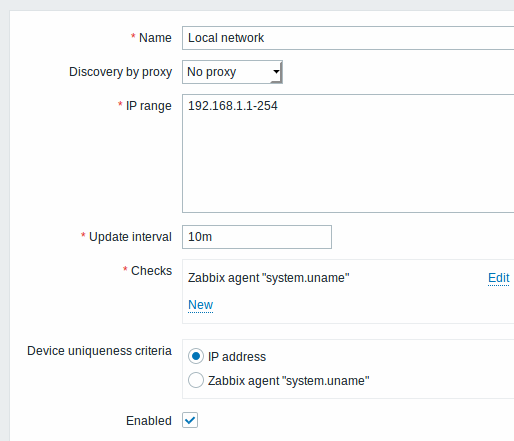Click the "IP address" option label text
The height and width of the screenshot is (441, 514).
pos(237,357)
